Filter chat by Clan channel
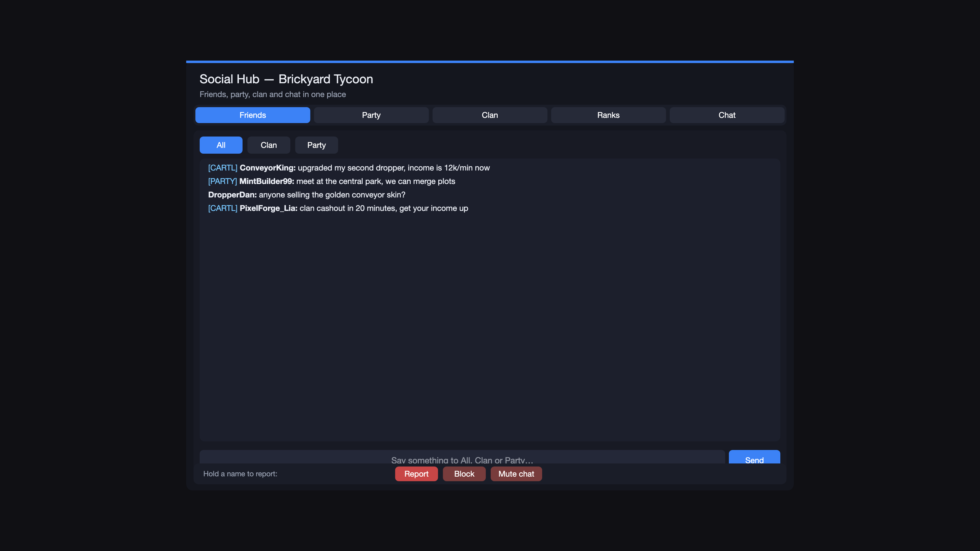The image size is (980, 551). (x=269, y=145)
